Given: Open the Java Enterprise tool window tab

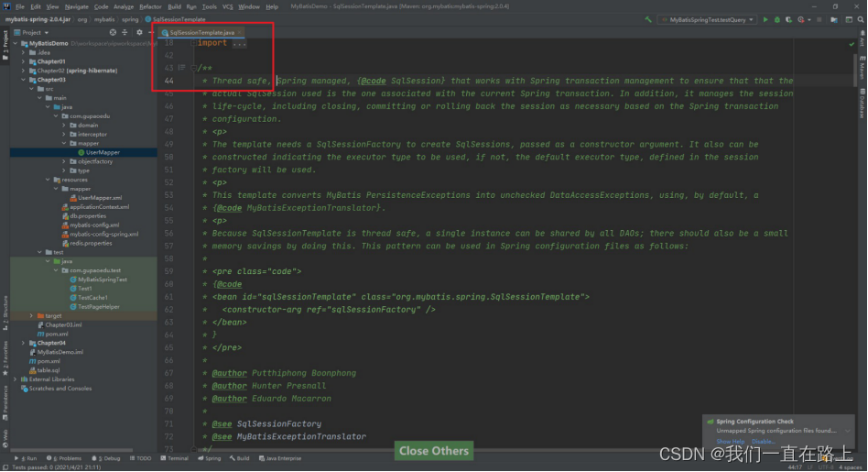Looking at the screenshot, I should coord(280,458).
